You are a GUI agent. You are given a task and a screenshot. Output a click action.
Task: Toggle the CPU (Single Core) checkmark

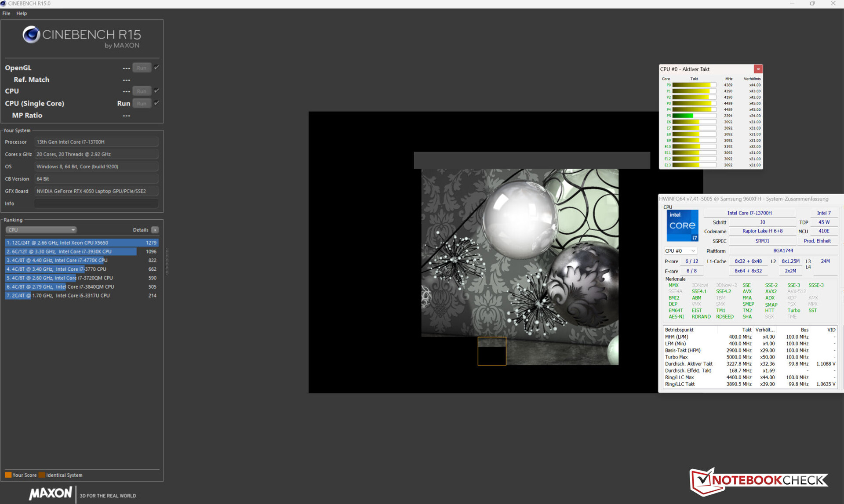156,103
